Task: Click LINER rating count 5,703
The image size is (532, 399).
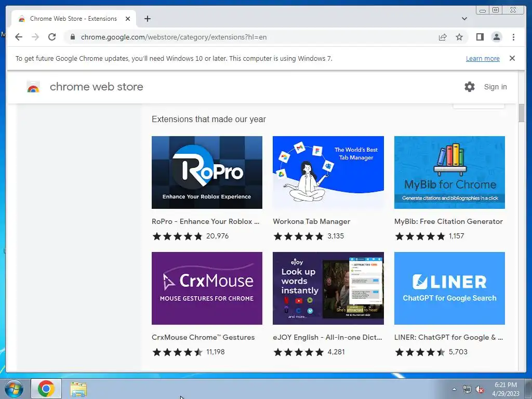Action: [x=458, y=352]
